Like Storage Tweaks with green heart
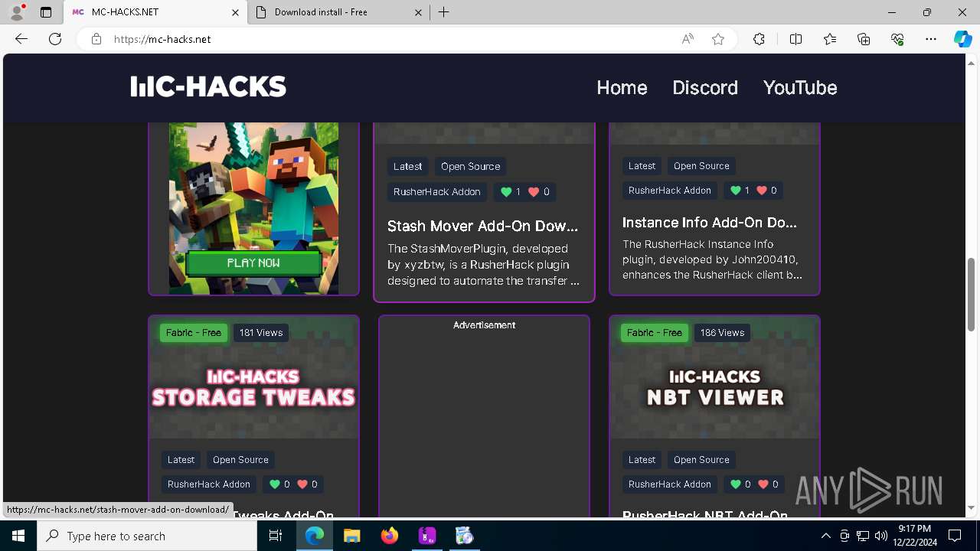This screenshot has width=980, height=551. click(x=275, y=484)
